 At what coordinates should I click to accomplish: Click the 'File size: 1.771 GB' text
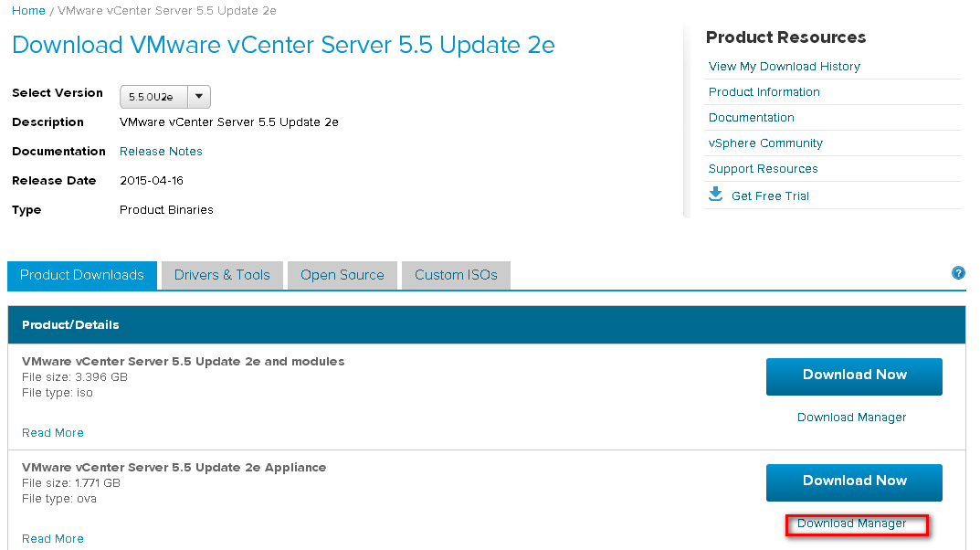[x=70, y=483]
